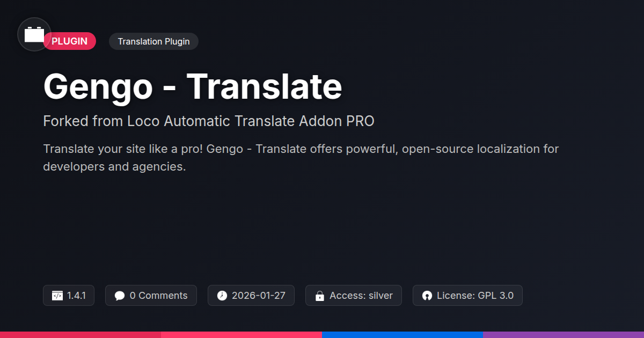This screenshot has height=338, width=644.
Task: Click the red segment of bottom color bar
Action: coord(80,335)
